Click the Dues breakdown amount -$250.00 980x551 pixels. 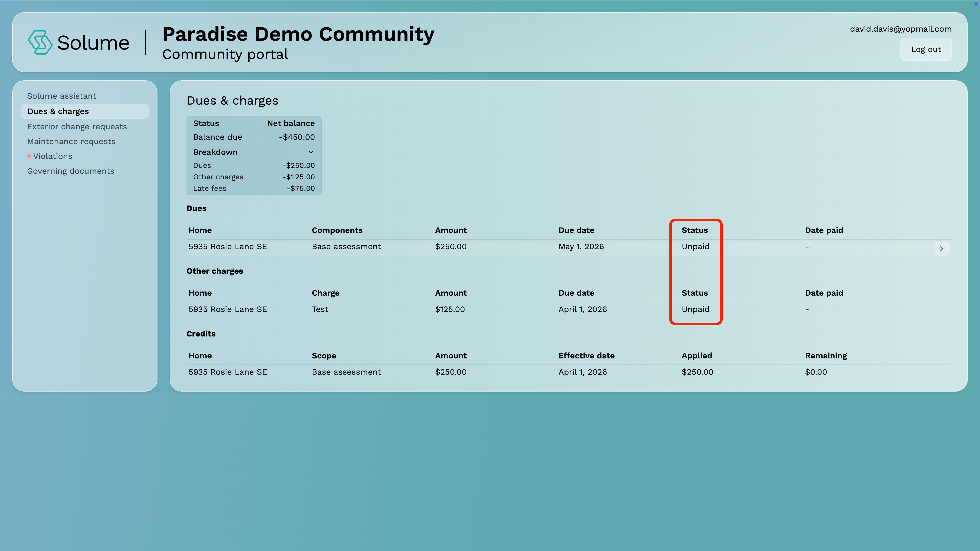pyautogui.click(x=299, y=165)
